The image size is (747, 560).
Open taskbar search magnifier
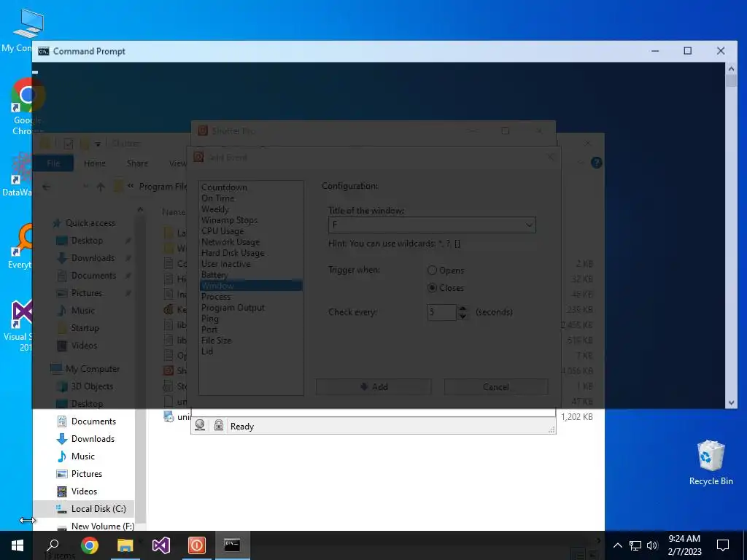pos(53,545)
